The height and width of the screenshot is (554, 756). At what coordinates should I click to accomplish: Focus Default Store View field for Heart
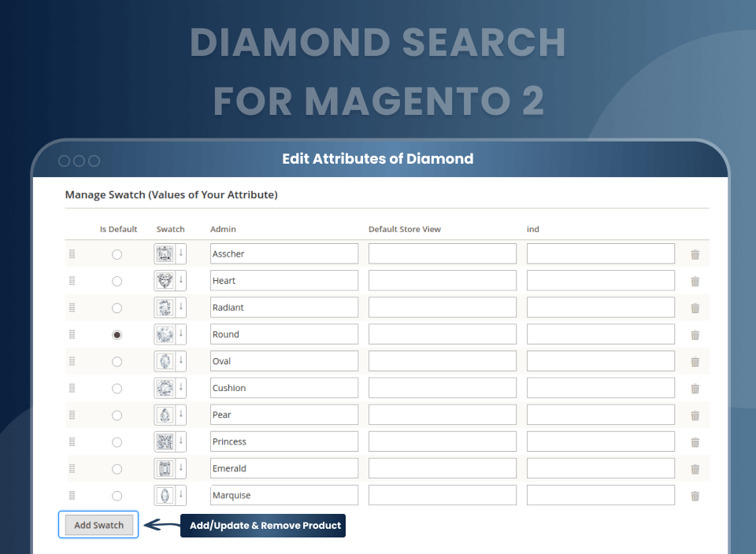pos(442,281)
